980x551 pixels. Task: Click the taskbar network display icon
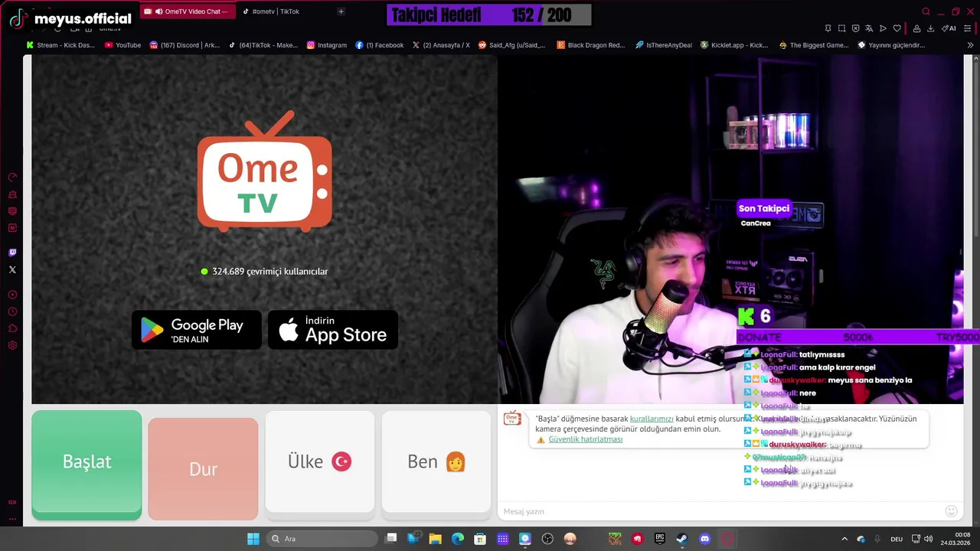click(916, 539)
